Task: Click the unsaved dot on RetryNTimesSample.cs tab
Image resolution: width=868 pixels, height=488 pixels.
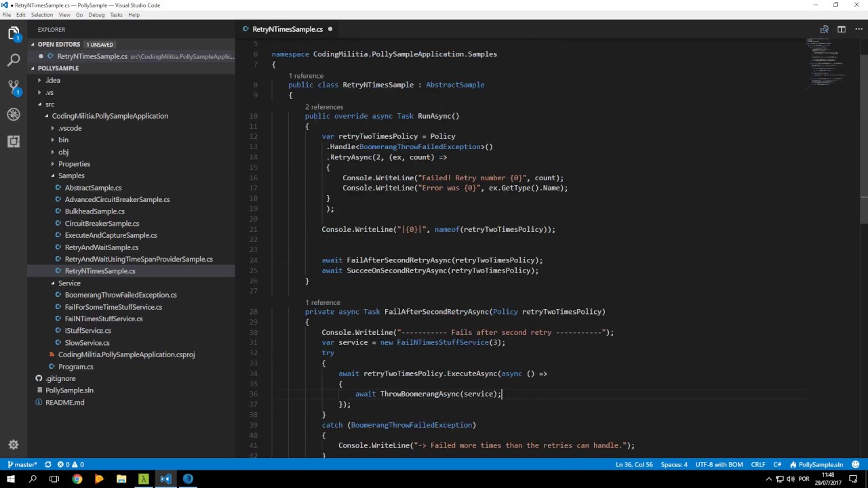Action: 330,29
